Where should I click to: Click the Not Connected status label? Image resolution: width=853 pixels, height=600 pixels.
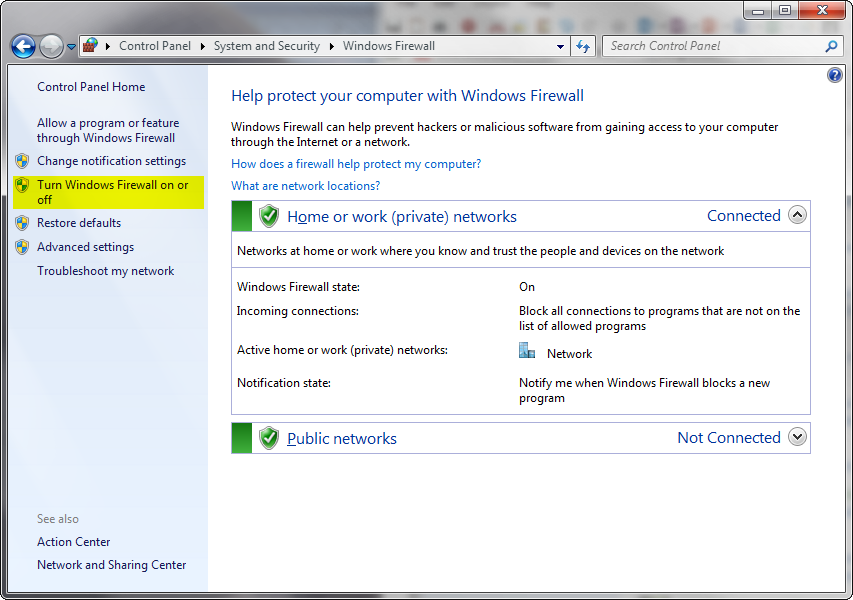729,437
